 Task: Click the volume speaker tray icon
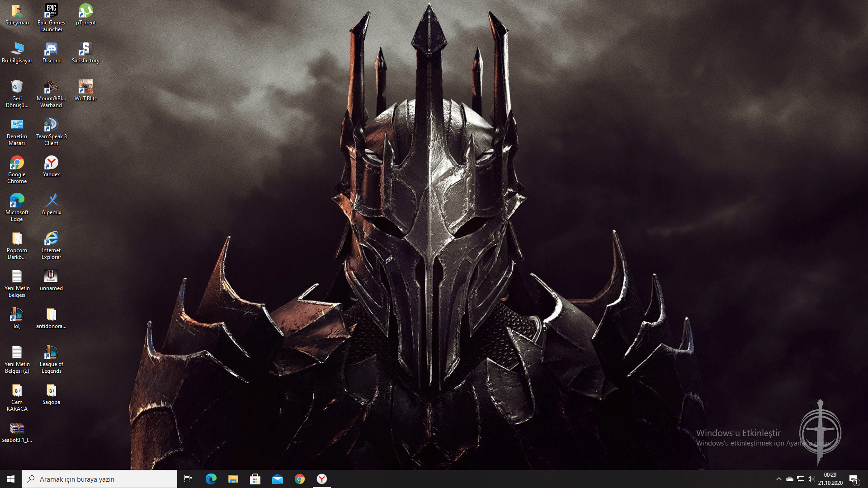tap(811, 479)
